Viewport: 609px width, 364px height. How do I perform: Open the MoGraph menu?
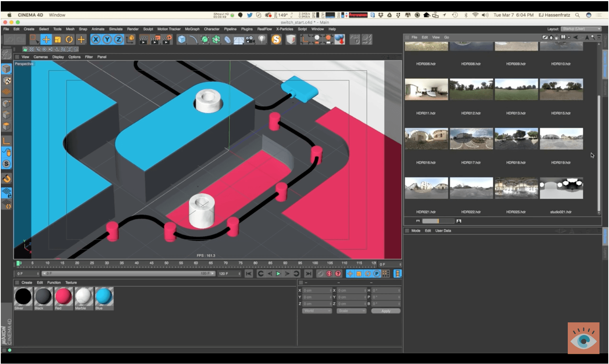tap(192, 29)
